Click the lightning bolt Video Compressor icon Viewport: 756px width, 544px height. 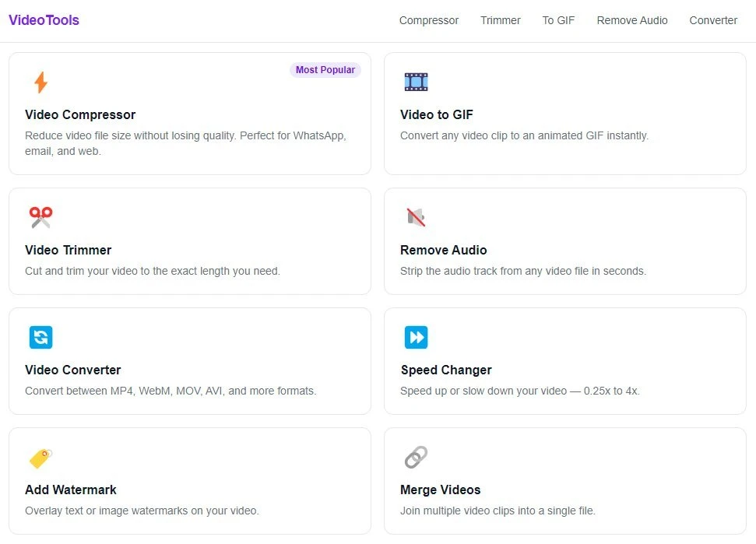pos(41,82)
